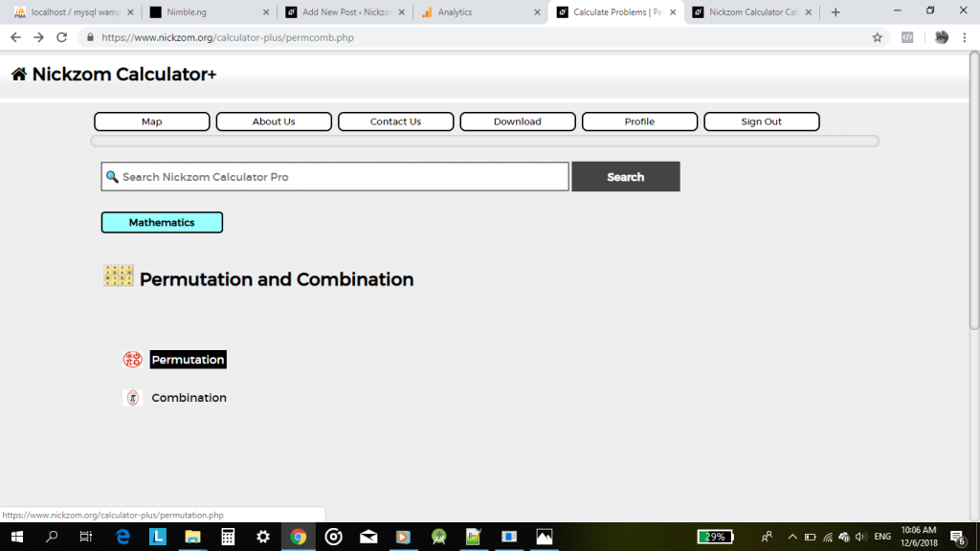The height and width of the screenshot is (551, 980).
Task: Click the Combination icon
Action: point(132,398)
